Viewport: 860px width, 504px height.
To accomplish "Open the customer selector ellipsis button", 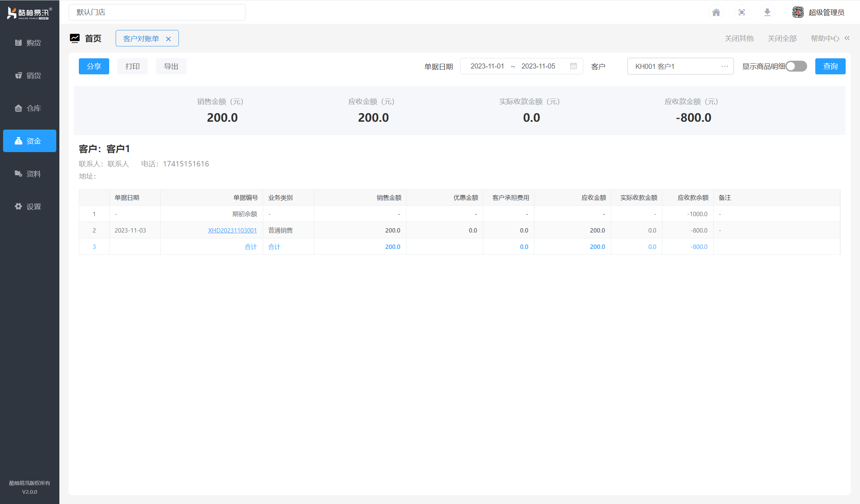I will (725, 66).
